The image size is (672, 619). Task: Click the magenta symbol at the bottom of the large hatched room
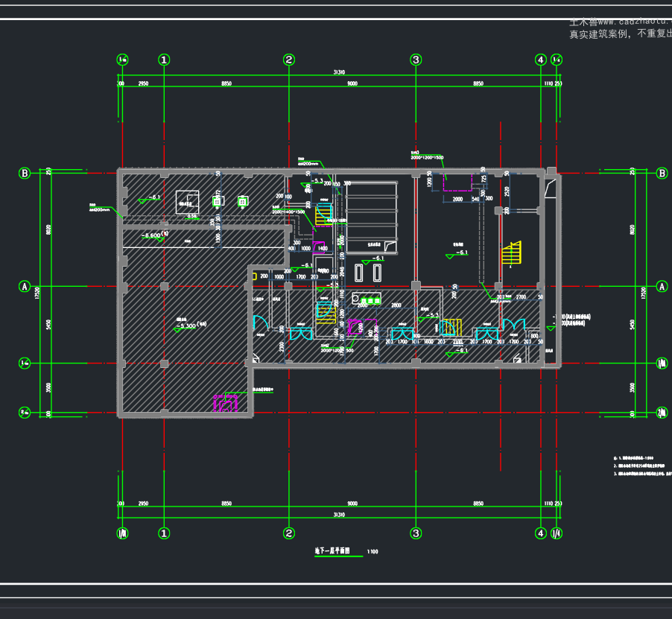tap(226, 404)
